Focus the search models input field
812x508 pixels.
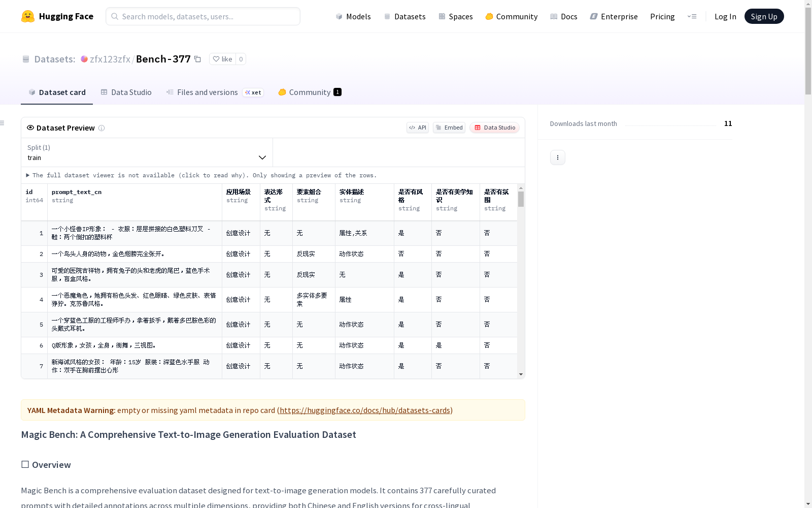203,16
